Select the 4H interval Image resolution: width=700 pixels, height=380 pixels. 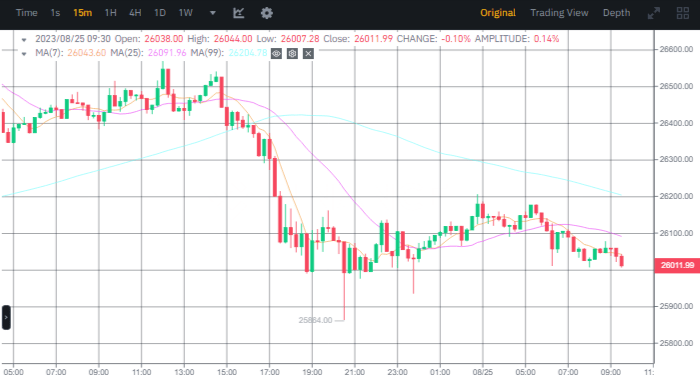pyautogui.click(x=135, y=13)
